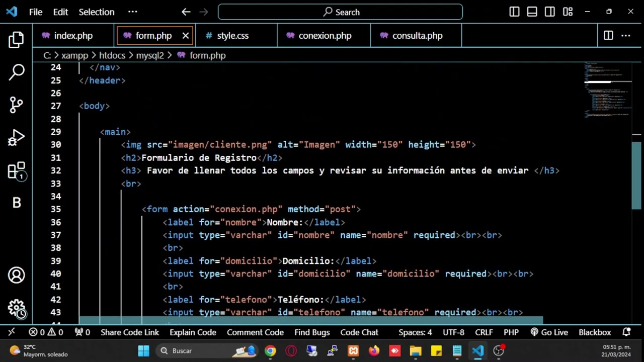This screenshot has width=644, height=362.
Task: Go back with the left arrow
Action: [x=186, y=12]
